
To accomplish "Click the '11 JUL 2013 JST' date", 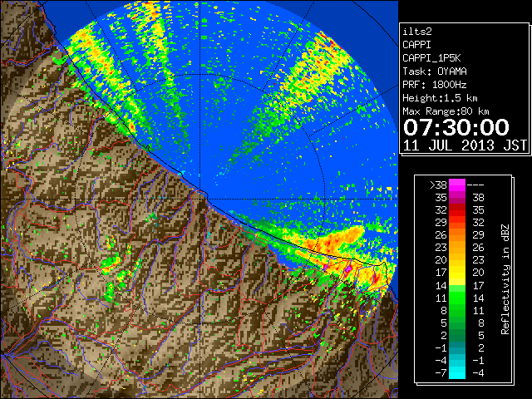I will click(x=465, y=145).
